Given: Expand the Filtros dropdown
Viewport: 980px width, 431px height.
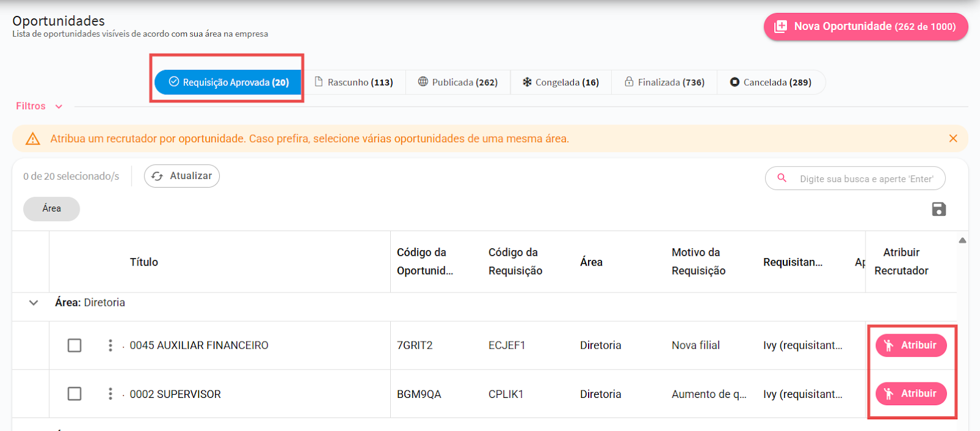Looking at the screenshot, I should 39,106.
